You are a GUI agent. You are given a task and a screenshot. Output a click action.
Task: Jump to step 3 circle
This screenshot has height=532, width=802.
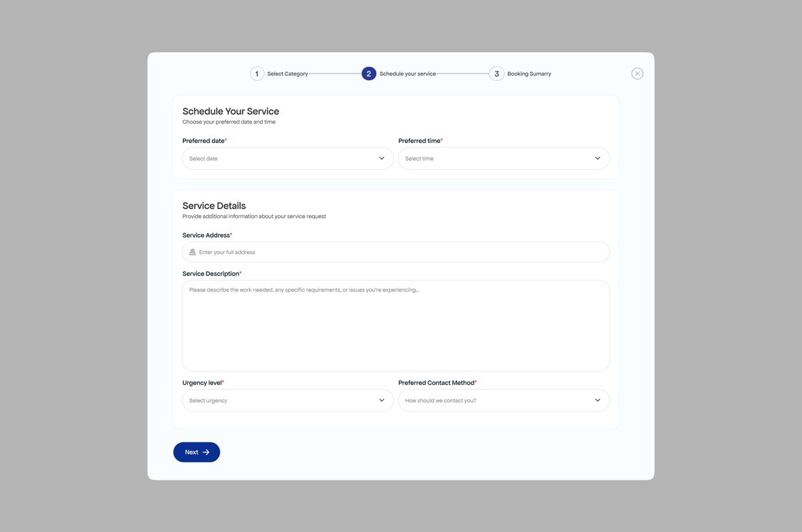[497, 74]
